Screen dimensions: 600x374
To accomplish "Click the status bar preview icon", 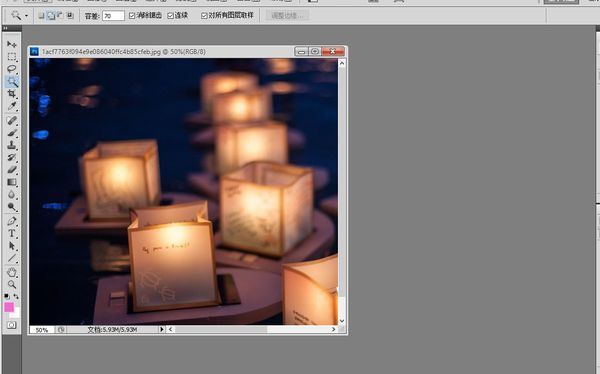I will [x=61, y=329].
